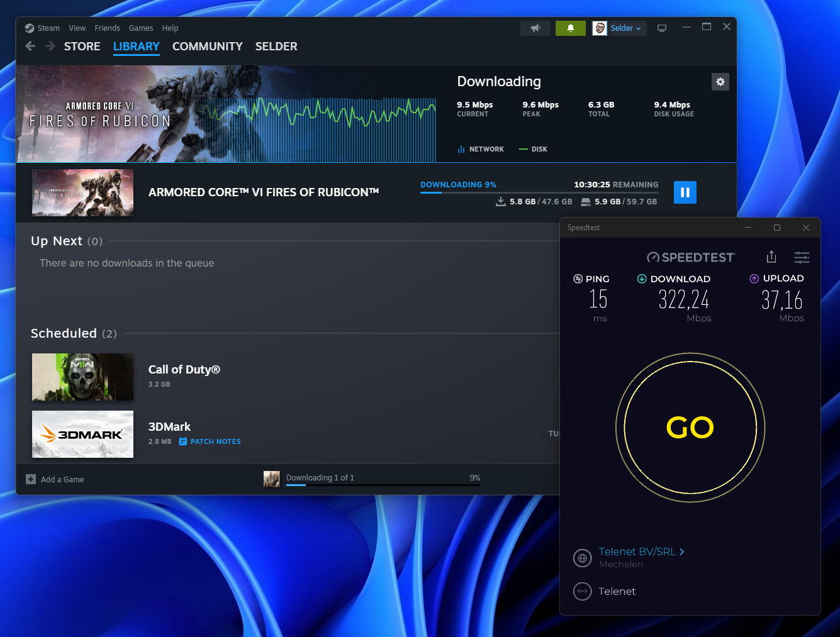The height and width of the screenshot is (637, 840).
Task: Go back with the left arrow
Action: pyautogui.click(x=30, y=47)
